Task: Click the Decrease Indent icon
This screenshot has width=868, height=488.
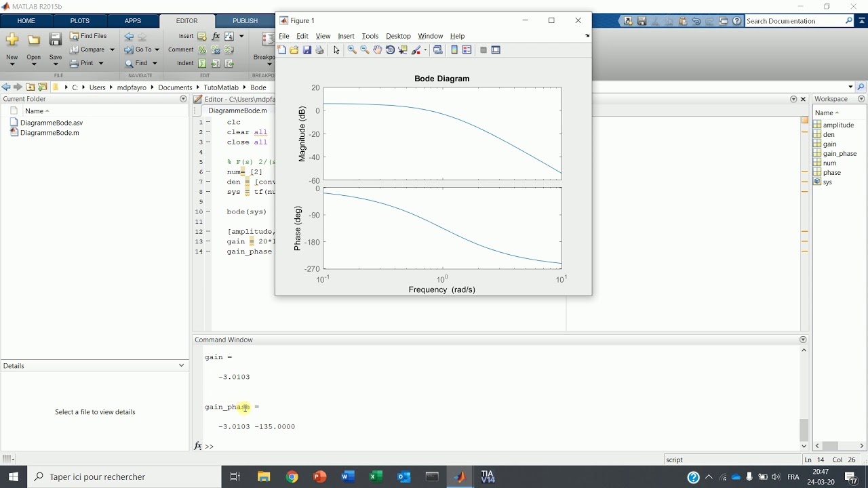Action: click(229, 64)
